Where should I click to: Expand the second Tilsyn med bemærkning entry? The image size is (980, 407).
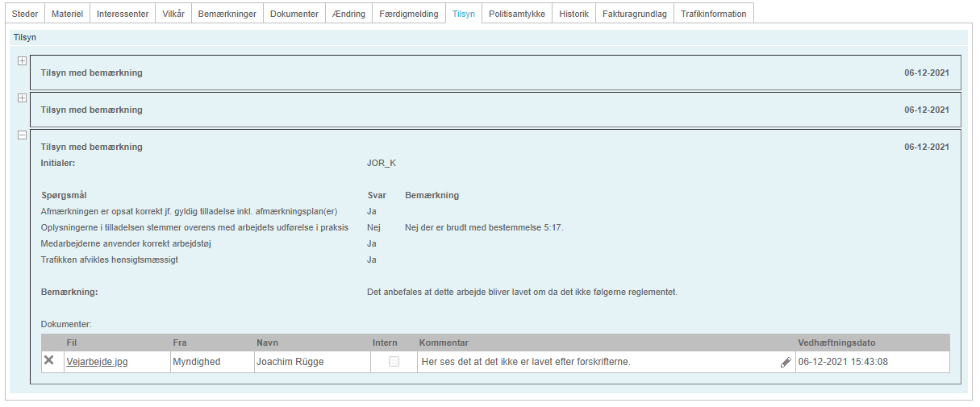point(23,98)
